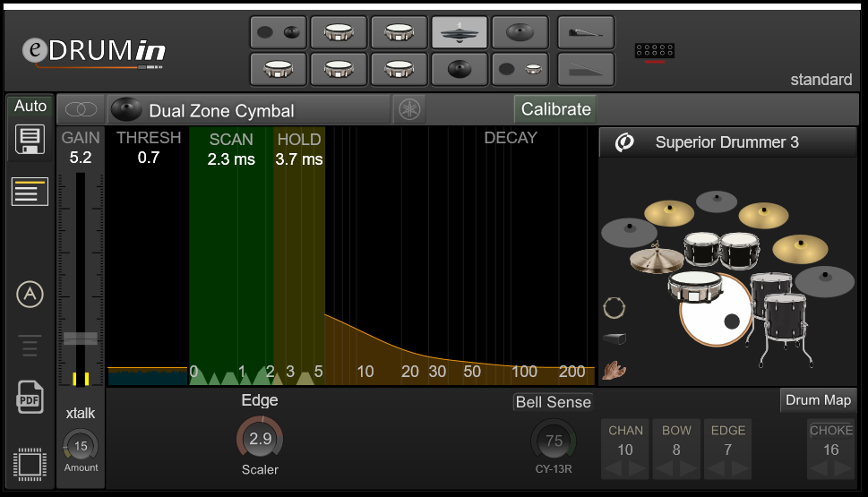Click the green SCAN time region
The image size is (868, 497).
(231, 254)
